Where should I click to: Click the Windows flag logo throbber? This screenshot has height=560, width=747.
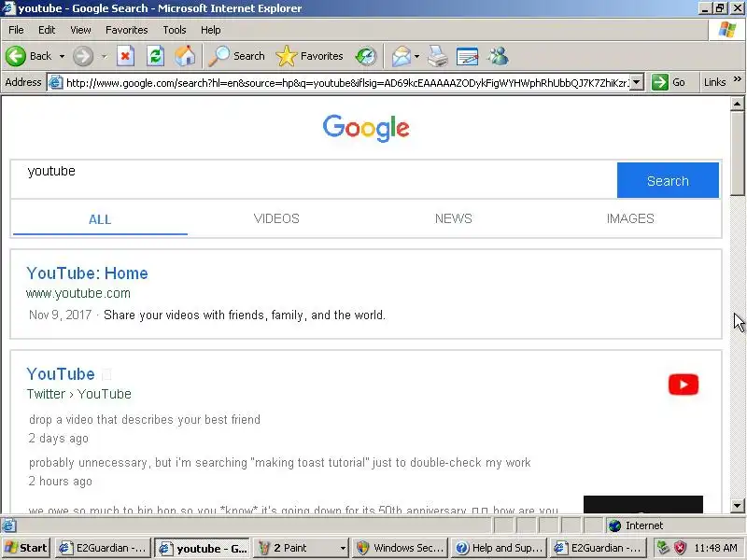pos(727,30)
